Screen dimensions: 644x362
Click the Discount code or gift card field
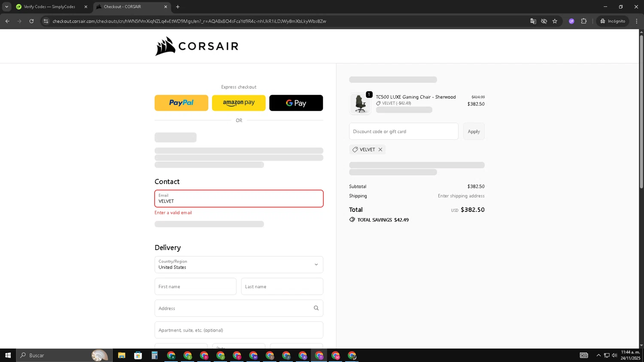[404, 131]
